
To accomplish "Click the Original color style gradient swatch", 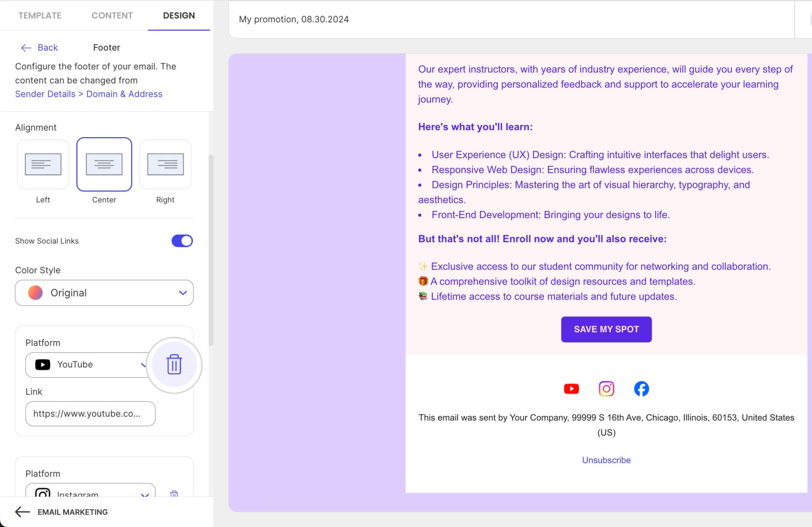I will 35,293.
